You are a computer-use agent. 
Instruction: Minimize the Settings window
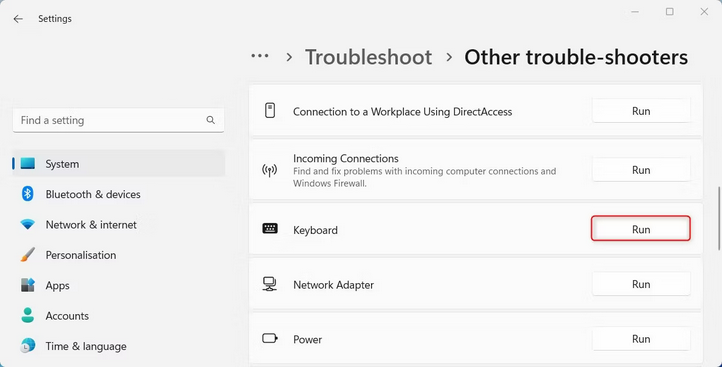pyautogui.click(x=635, y=12)
